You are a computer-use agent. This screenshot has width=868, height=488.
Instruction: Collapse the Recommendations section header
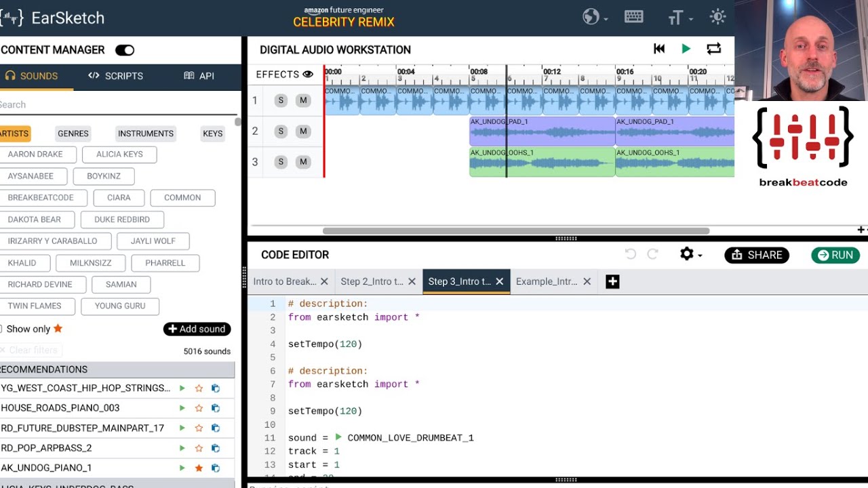click(117, 369)
